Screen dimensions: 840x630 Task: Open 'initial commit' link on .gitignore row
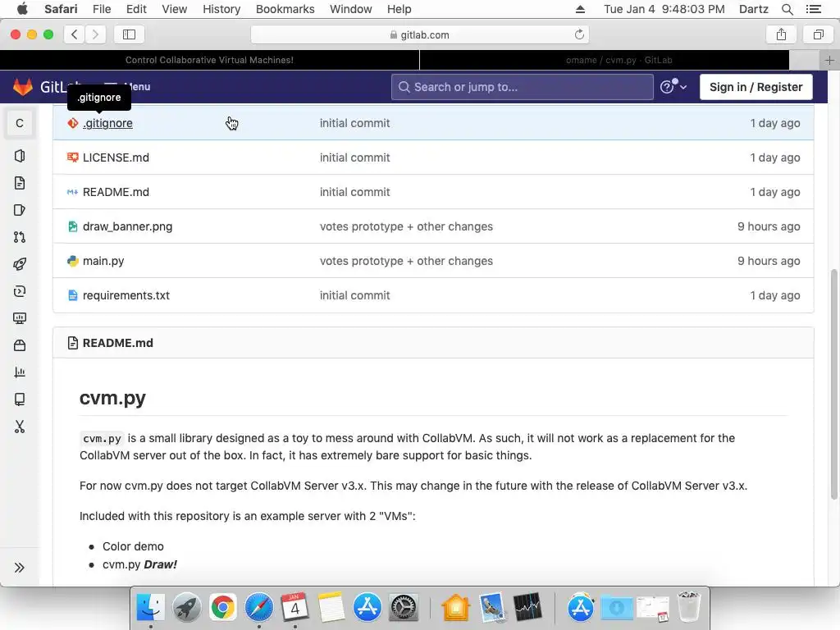click(x=354, y=123)
